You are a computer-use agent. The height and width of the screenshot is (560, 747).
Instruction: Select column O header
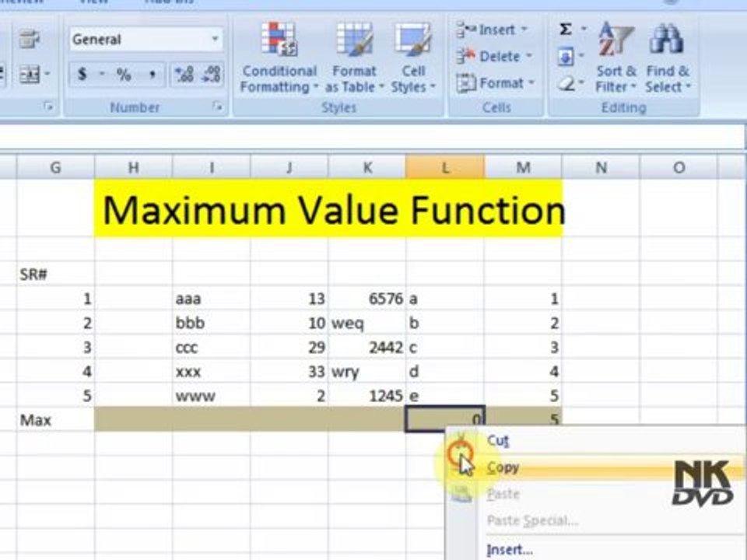point(679,167)
